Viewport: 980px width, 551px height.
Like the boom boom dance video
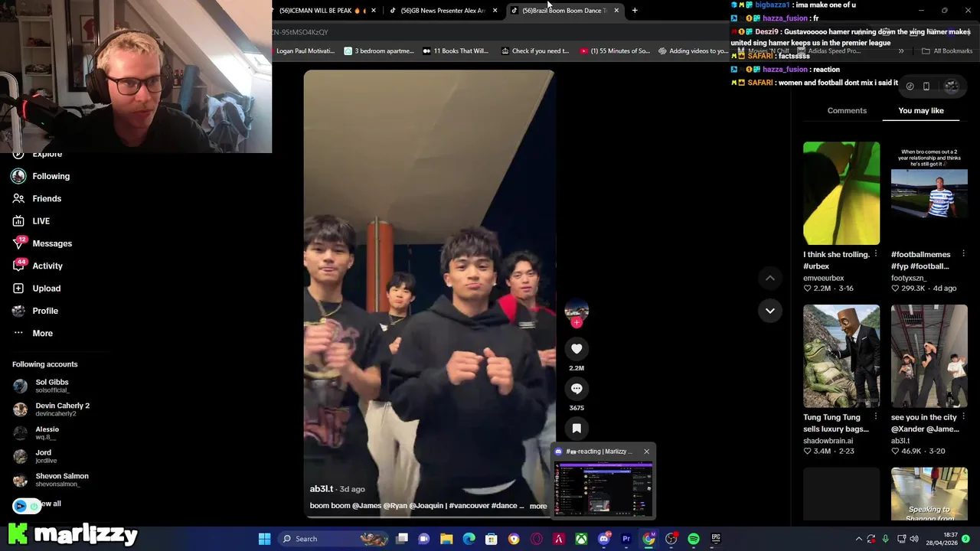577,349
